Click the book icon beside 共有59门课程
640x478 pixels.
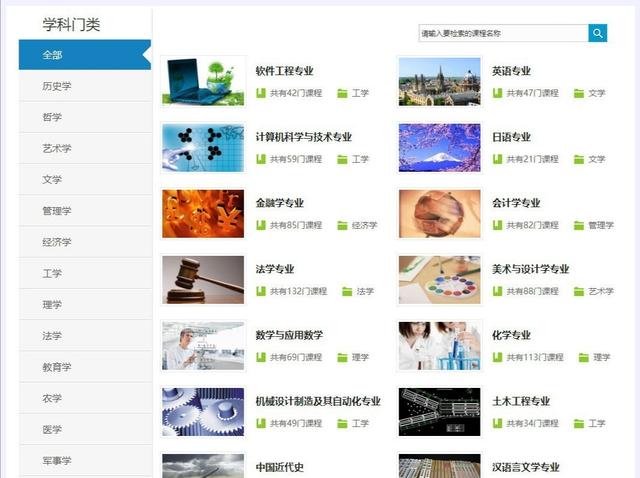[261, 159]
